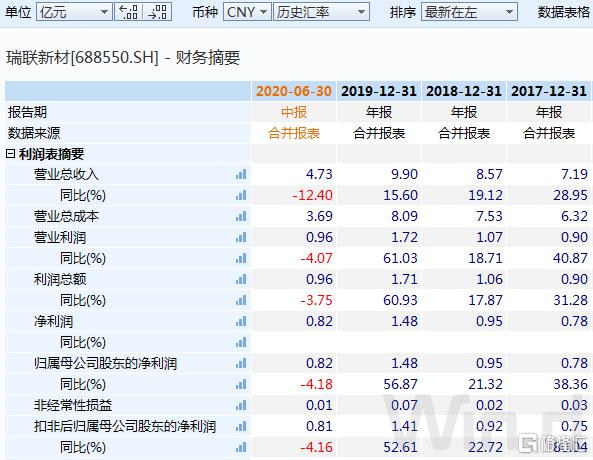Open chart icon for 营业总成本 row
Image resolution: width=593 pixels, height=460 pixels.
pos(241,216)
